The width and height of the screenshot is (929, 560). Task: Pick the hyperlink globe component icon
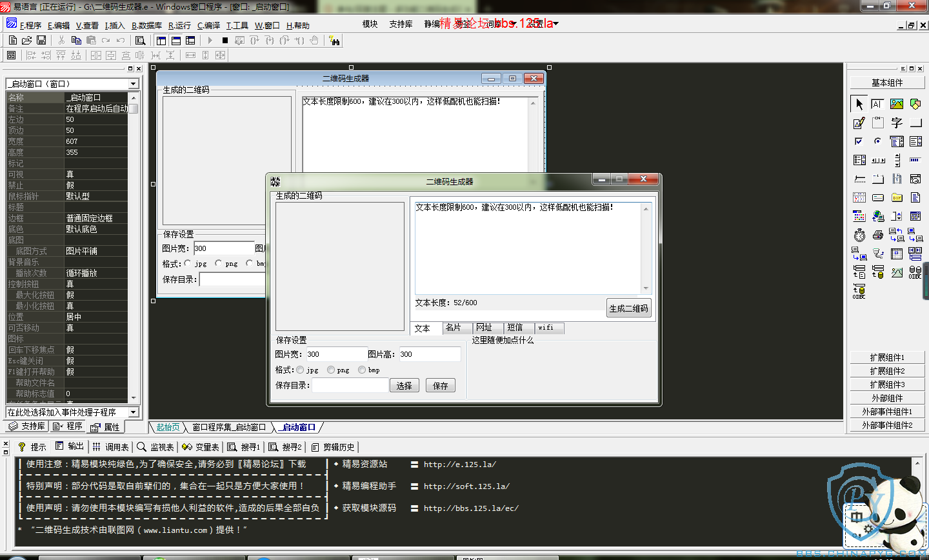(x=877, y=216)
